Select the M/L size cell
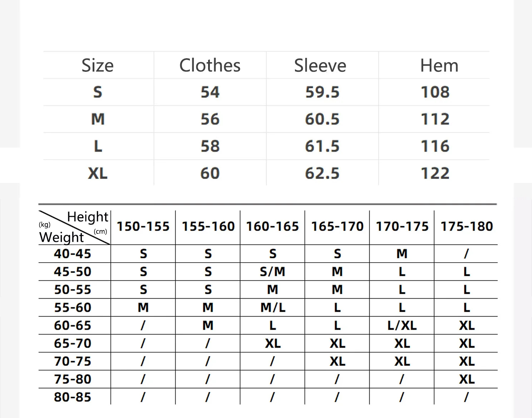 pyautogui.click(x=273, y=308)
